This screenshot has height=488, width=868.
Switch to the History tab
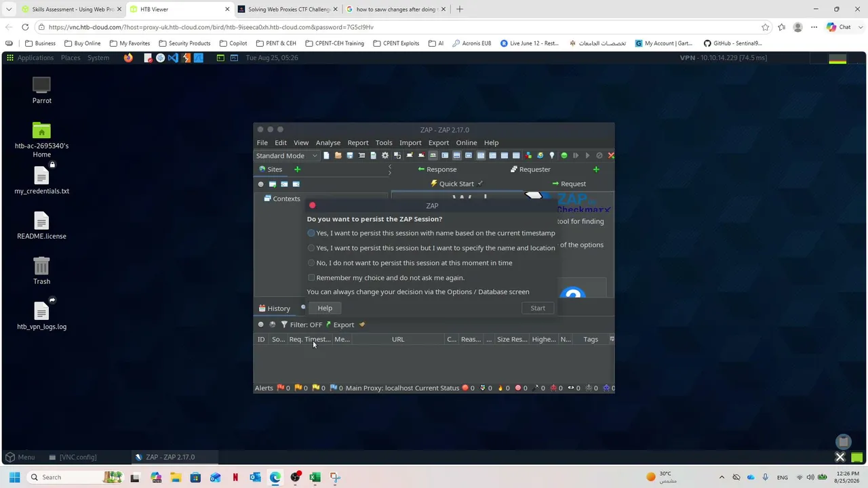[x=275, y=308]
